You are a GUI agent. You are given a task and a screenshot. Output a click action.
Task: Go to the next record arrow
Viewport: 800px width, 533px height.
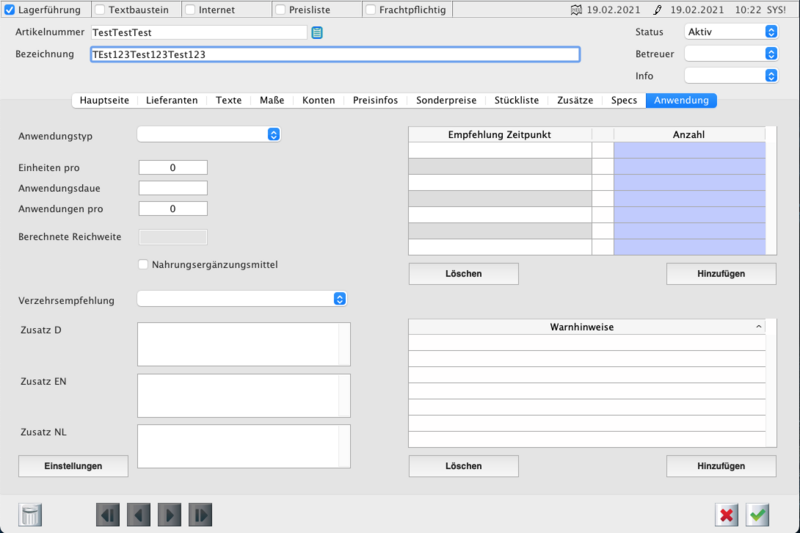point(170,515)
